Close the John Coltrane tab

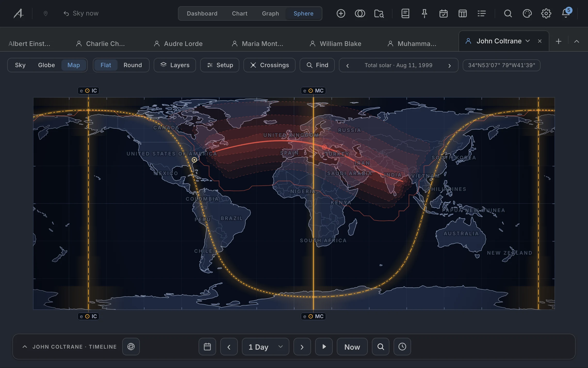coord(540,41)
